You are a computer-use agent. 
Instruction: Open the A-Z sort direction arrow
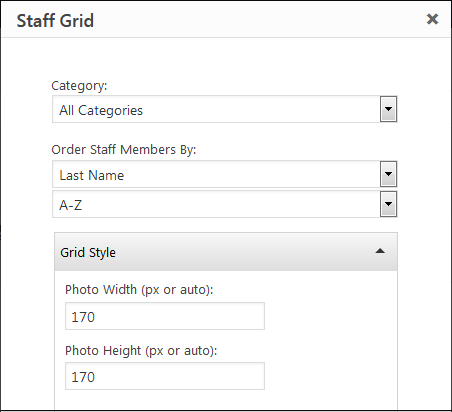[388, 204]
